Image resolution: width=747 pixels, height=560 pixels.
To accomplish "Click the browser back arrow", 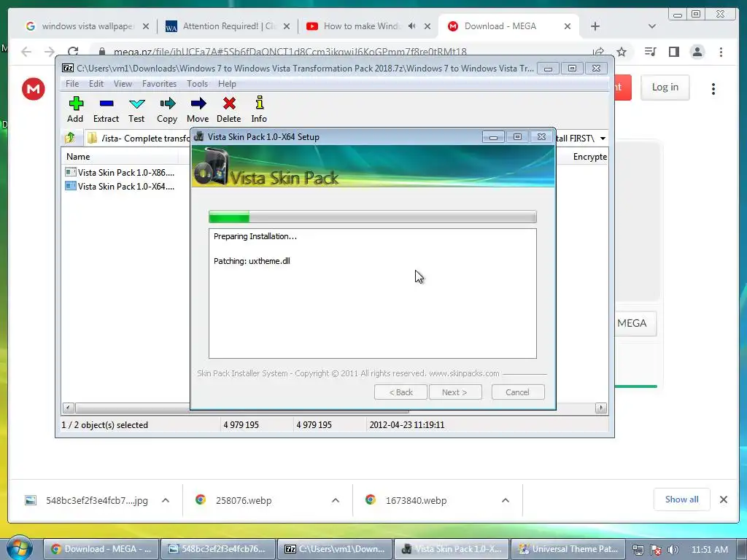I will [26, 52].
